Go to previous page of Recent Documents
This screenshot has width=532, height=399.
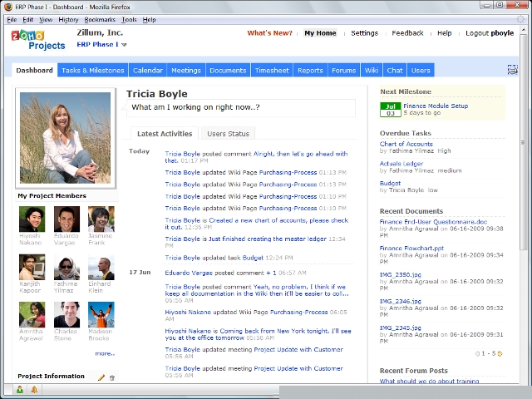pos(477,353)
